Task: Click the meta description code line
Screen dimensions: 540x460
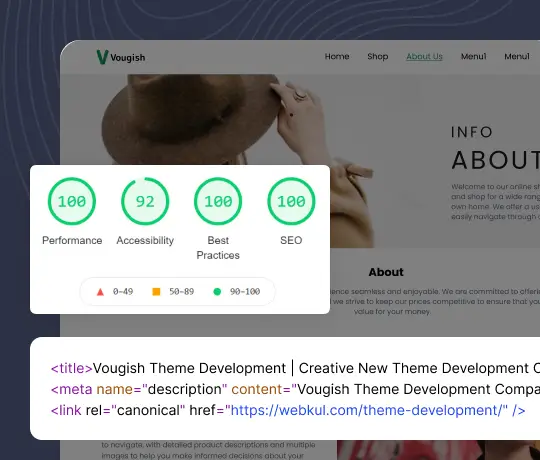Action: tap(295, 389)
